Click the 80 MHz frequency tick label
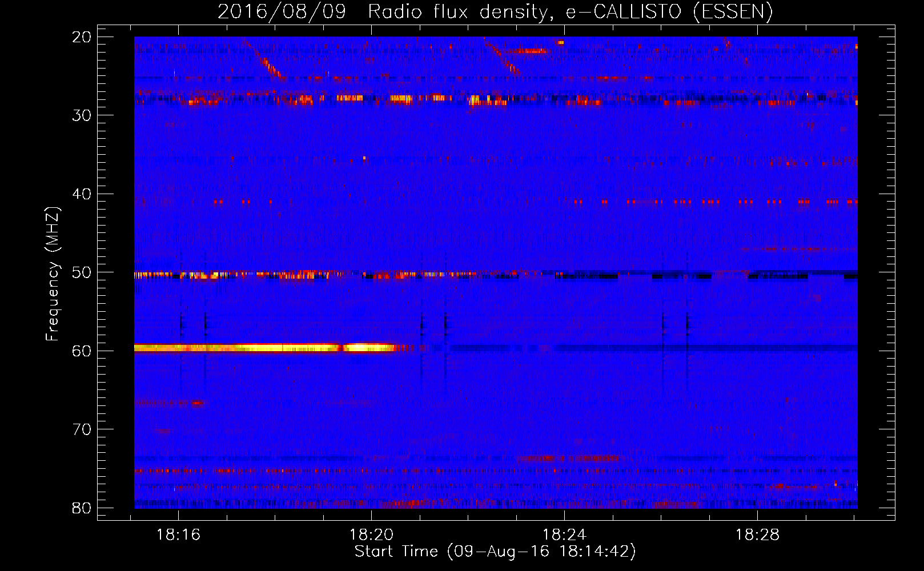 point(82,508)
